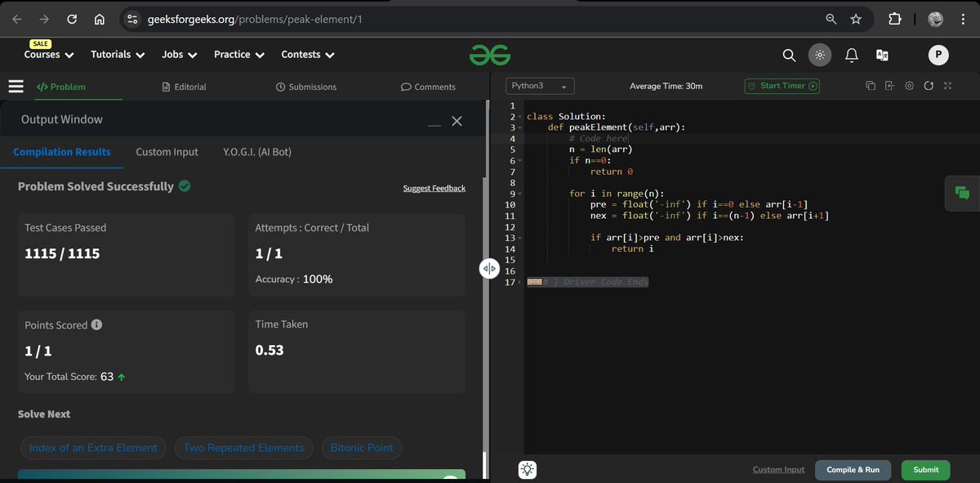The image size is (980, 483).
Task: Go back in browser history
Action: pyautogui.click(x=16, y=19)
